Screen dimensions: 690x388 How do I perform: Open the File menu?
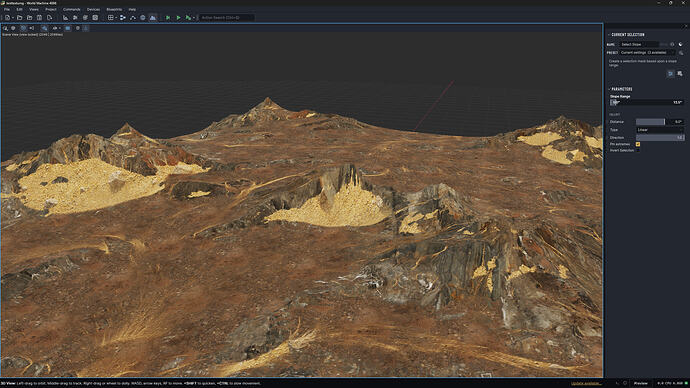click(7, 9)
